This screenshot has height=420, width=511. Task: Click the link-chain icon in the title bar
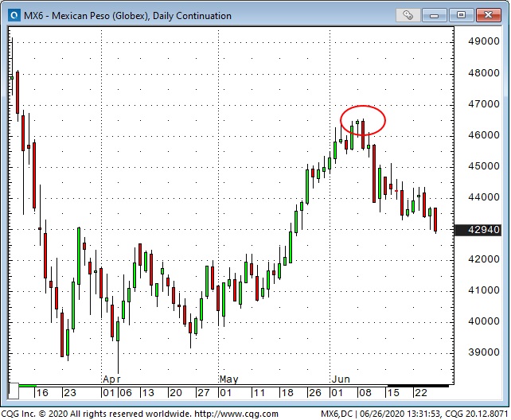(x=408, y=15)
